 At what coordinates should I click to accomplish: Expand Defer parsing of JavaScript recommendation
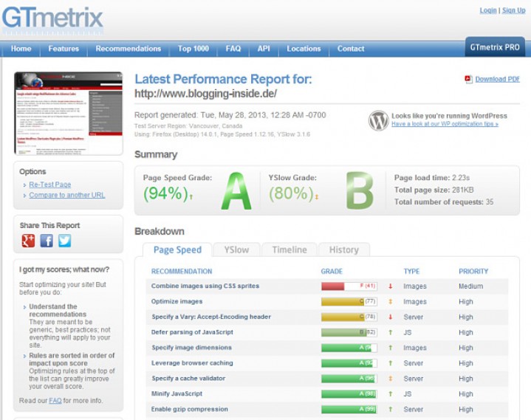pyautogui.click(x=192, y=332)
